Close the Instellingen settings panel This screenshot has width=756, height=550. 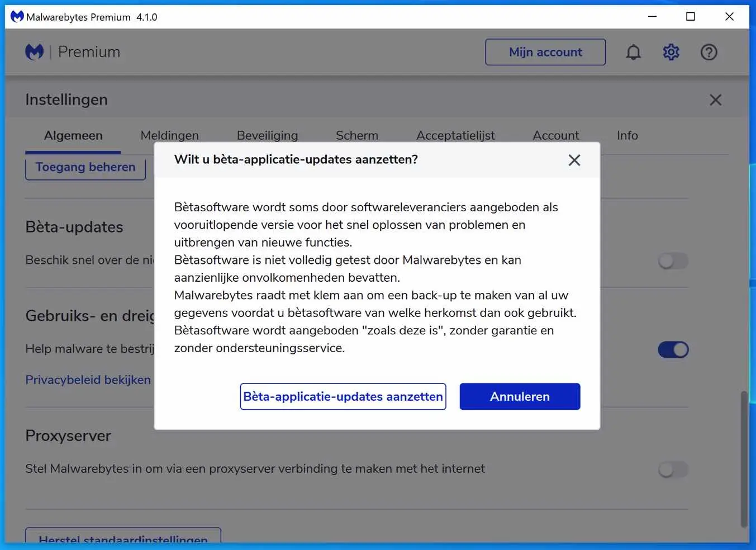[x=716, y=100]
